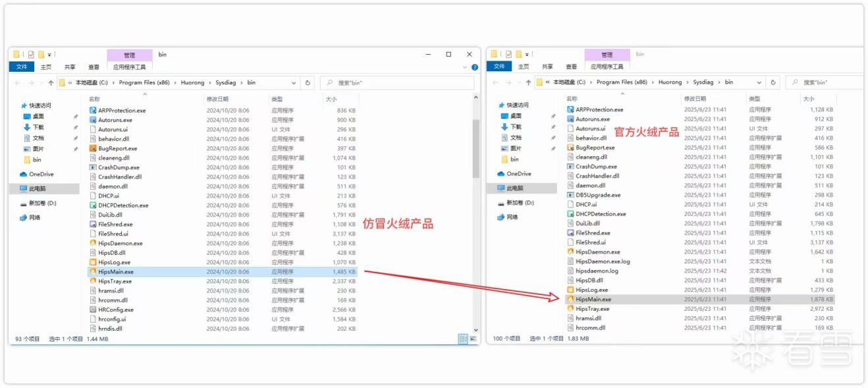This screenshot has width=868, height=388.
Task: Click refresh button in left window address bar
Action: click(308, 83)
